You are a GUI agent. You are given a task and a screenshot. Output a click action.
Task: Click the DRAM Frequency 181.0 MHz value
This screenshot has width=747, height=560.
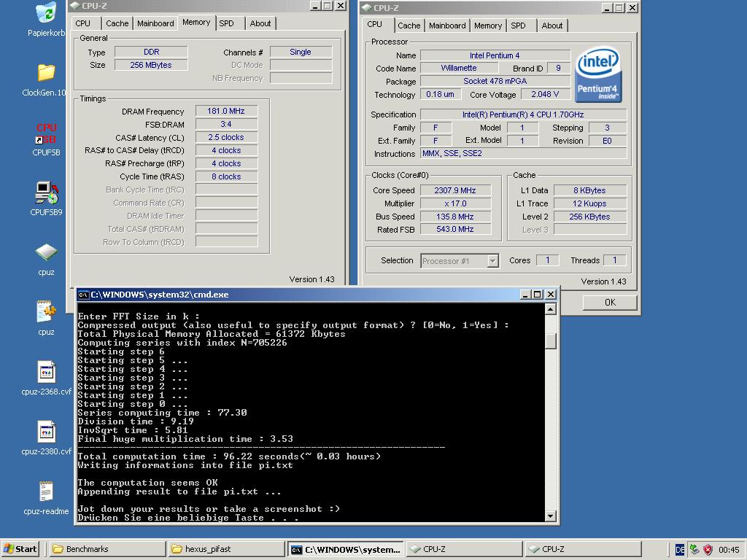point(226,111)
